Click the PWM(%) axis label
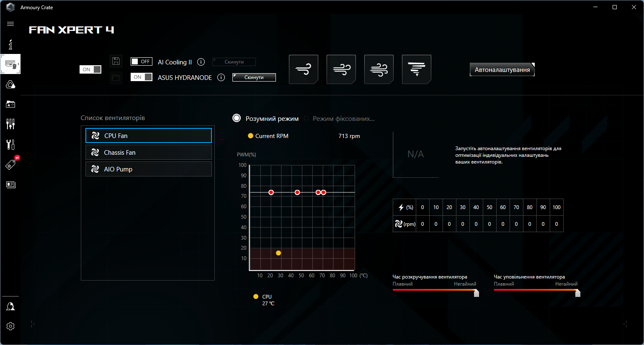The image size is (644, 345). (x=246, y=155)
